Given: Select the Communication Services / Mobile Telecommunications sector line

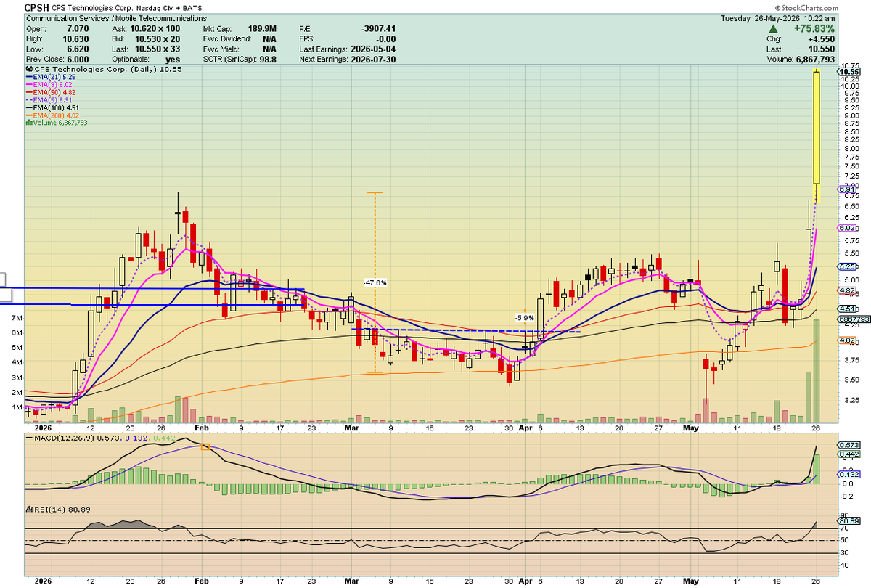Looking at the screenshot, I should coord(115,18).
